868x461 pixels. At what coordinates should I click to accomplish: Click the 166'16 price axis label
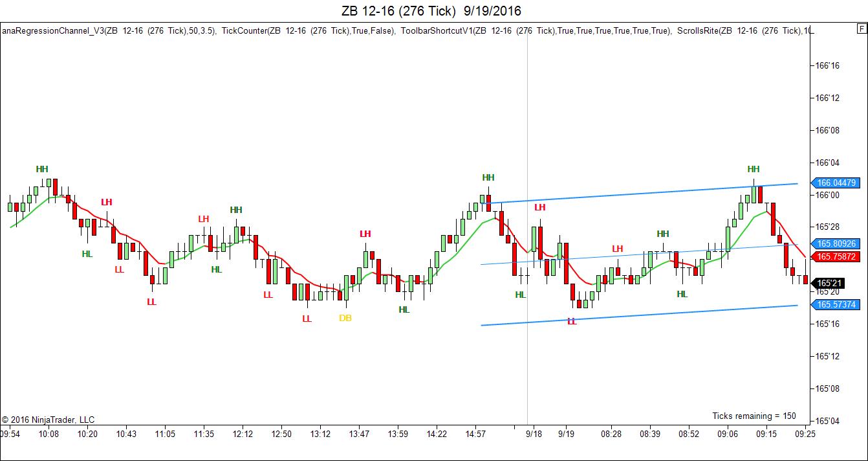click(828, 65)
